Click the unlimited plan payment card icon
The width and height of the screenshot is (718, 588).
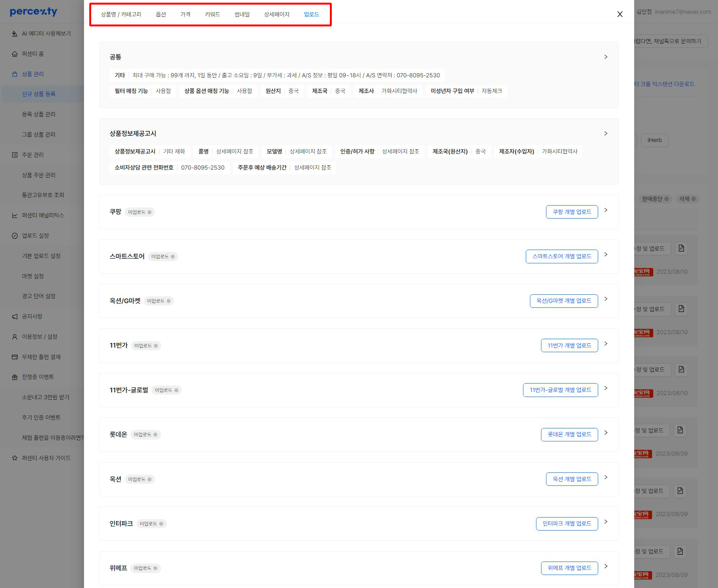pyautogui.click(x=15, y=357)
